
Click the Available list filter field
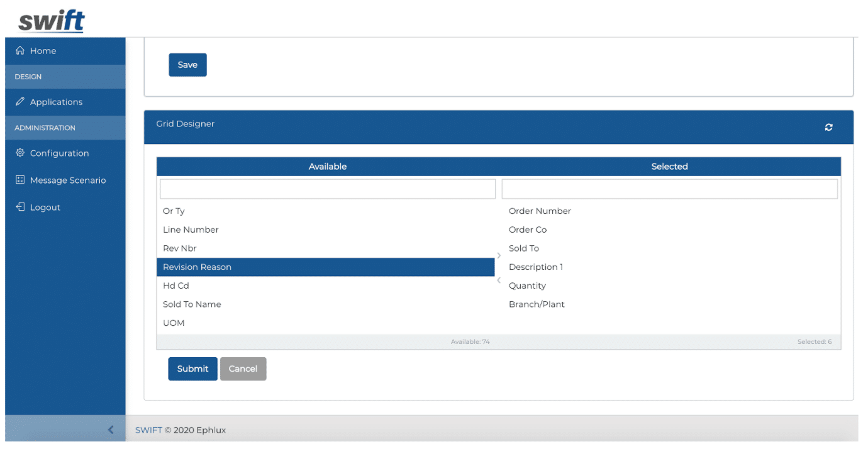pyautogui.click(x=327, y=189)
